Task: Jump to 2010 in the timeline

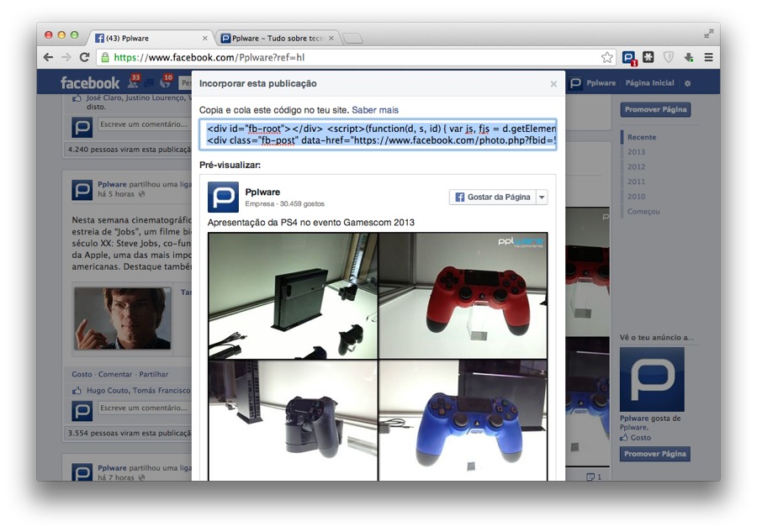Action: click(x=636, y=197)
